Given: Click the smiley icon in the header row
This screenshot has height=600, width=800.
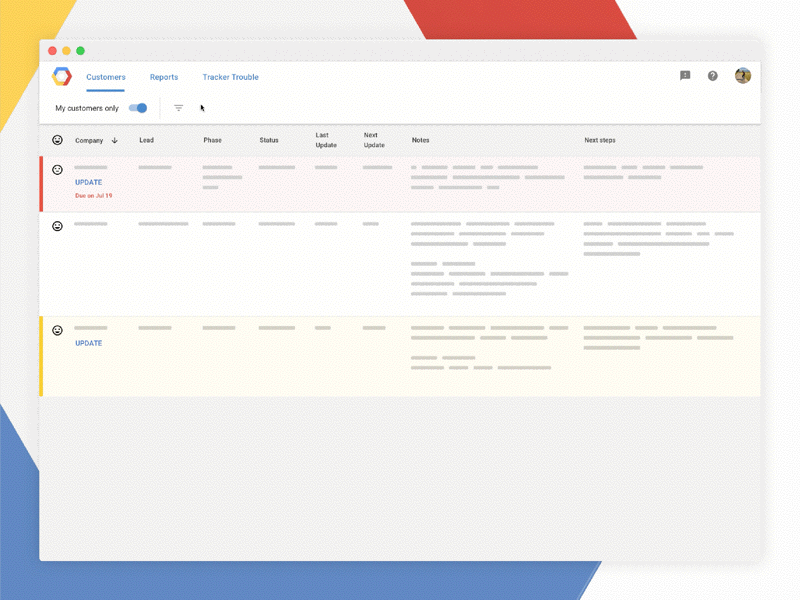Looking at the screenshot, I should [57, 140].
